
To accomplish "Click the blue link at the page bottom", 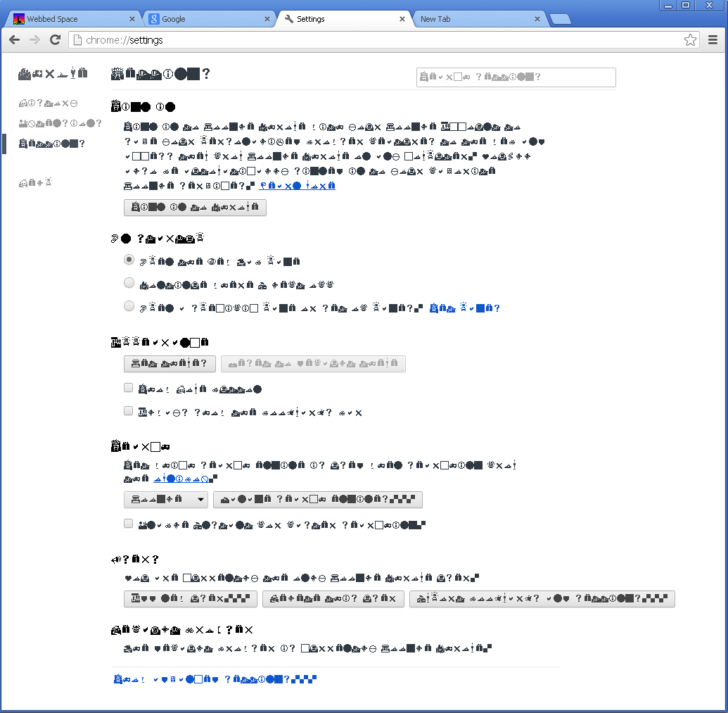I will pyautogui.click(x=215, y=680).
